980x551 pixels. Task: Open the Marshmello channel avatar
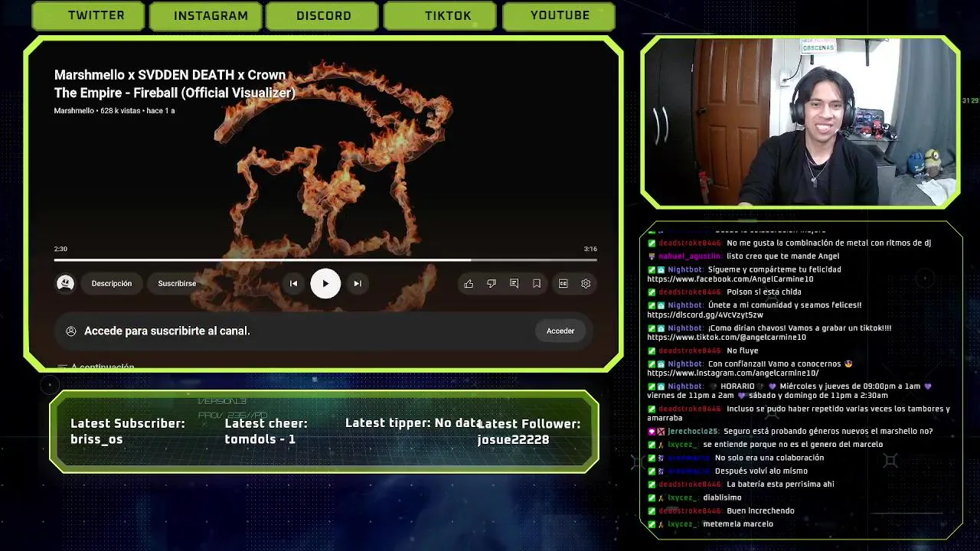(x=65, y=283)
